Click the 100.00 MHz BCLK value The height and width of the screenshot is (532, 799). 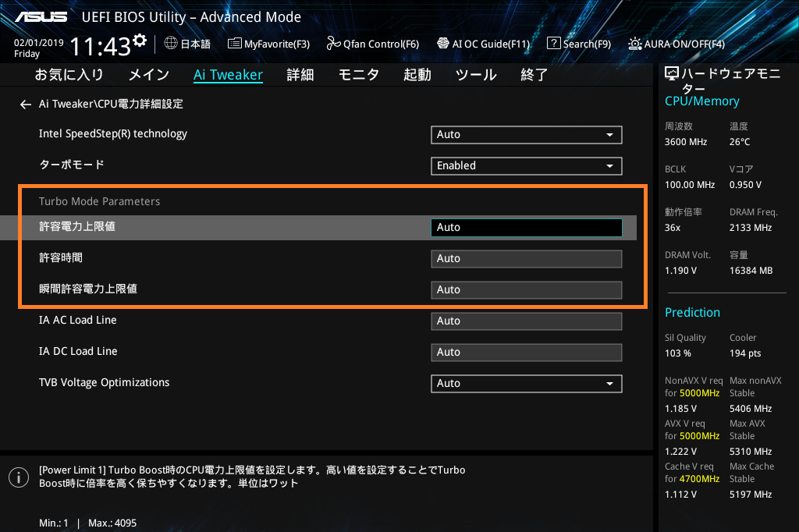tap(690, 184)
